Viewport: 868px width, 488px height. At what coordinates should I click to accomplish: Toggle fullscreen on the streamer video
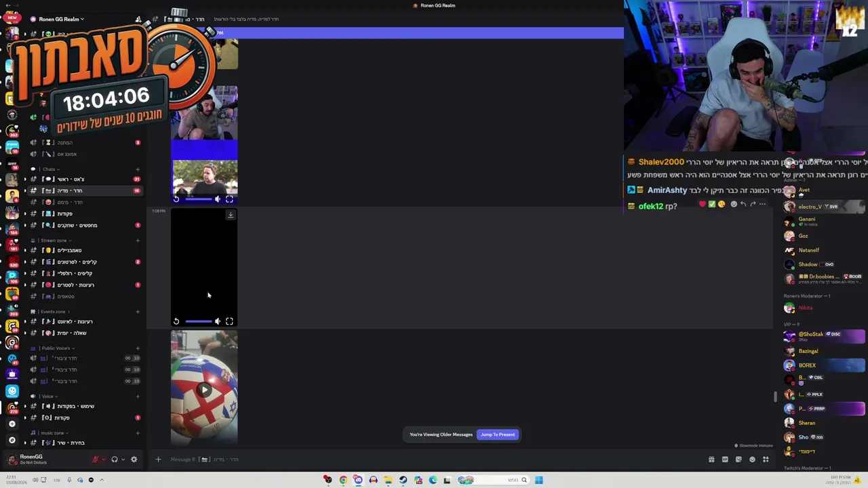[229, 199]
